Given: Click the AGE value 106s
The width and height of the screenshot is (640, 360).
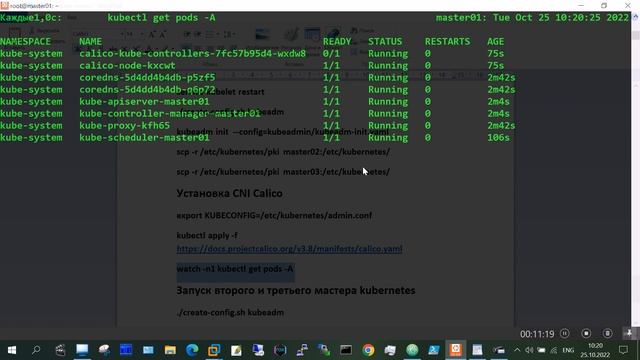Looking at the screenshot, I should (498, 138).
